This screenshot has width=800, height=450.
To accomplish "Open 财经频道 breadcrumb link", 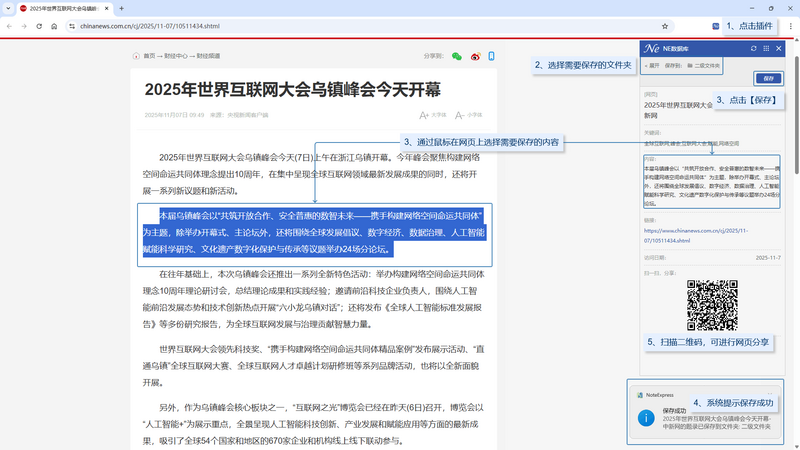I will (x=208, y=56).
